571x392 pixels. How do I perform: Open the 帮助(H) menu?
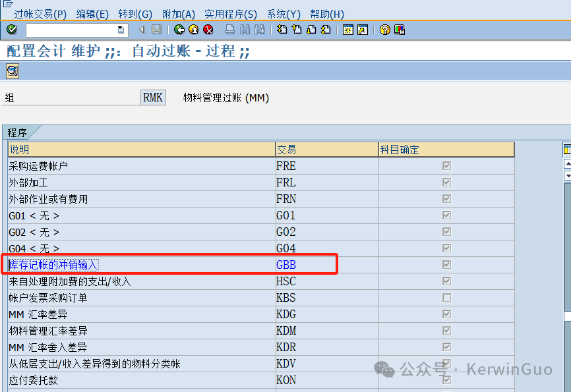pos(327,14)
